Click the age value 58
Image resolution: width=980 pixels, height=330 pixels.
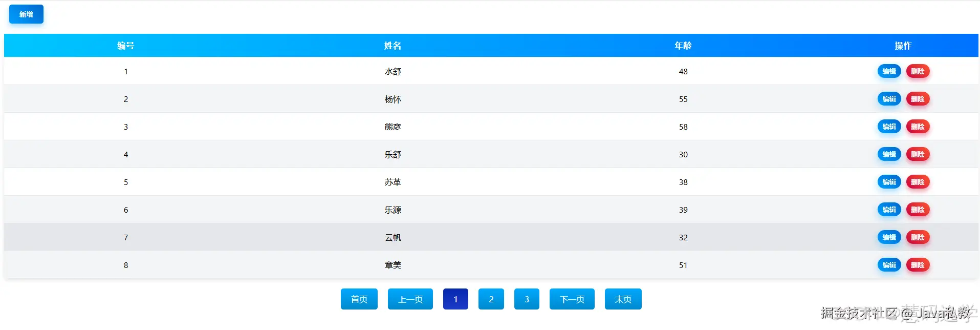683,127
